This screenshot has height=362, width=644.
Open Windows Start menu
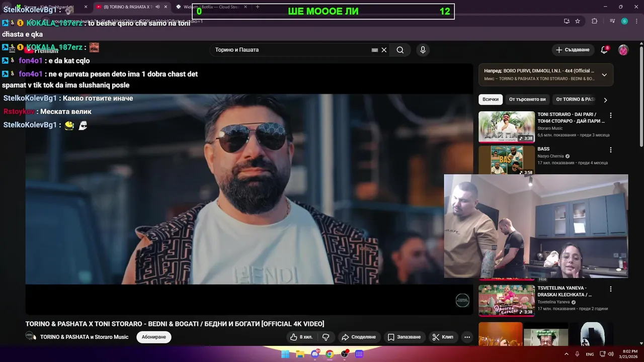point(285,354)
